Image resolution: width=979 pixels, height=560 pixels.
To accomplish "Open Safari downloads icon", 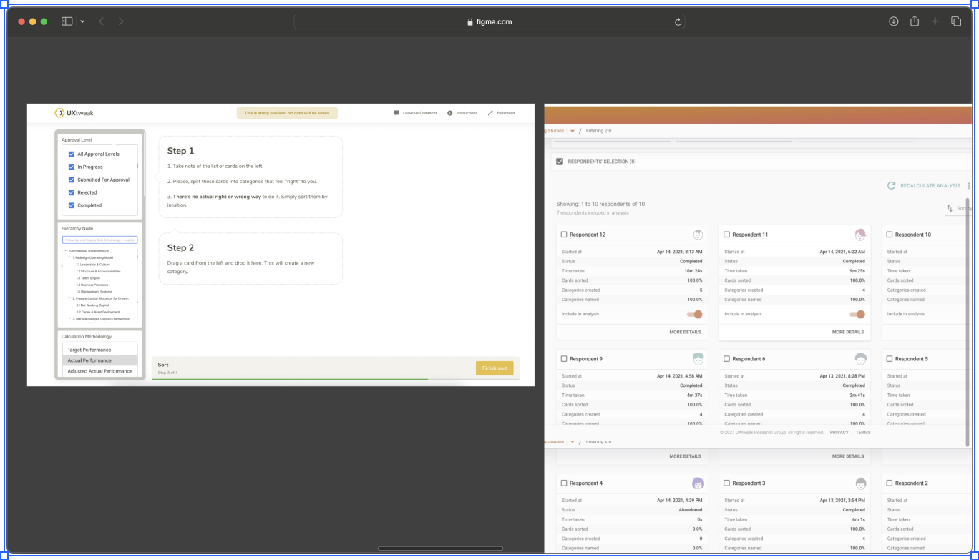I will (x=894, y=21).
